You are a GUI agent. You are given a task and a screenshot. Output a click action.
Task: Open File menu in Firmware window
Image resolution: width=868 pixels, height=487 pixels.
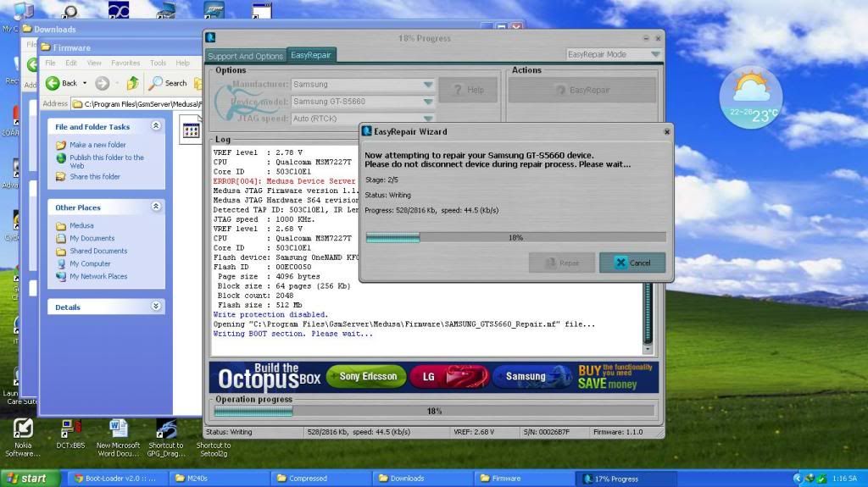point(50,63)
